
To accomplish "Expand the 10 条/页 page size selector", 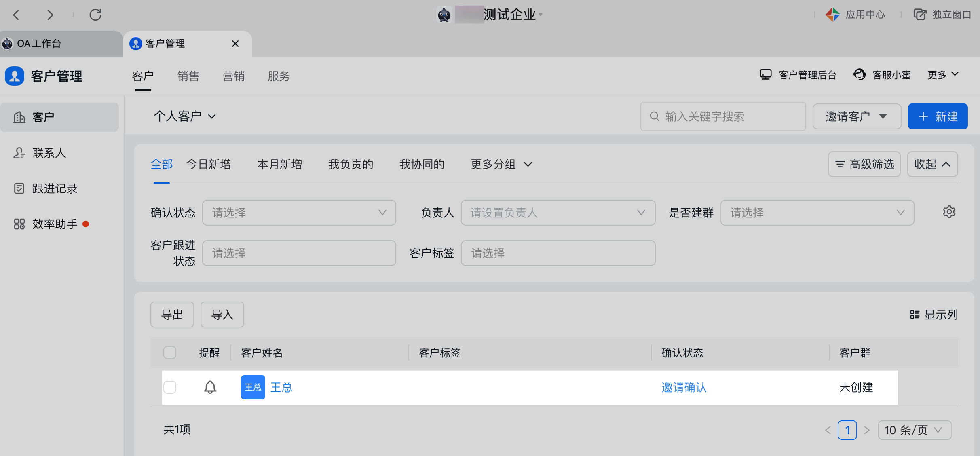I will (x=914, y=430).
